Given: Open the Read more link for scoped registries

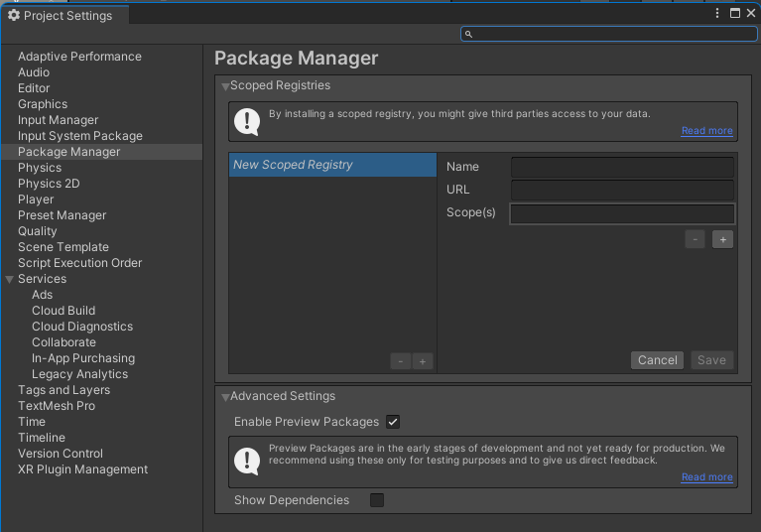Looking at the screenshot, I should pyautogui.click(x=706, y=131).
